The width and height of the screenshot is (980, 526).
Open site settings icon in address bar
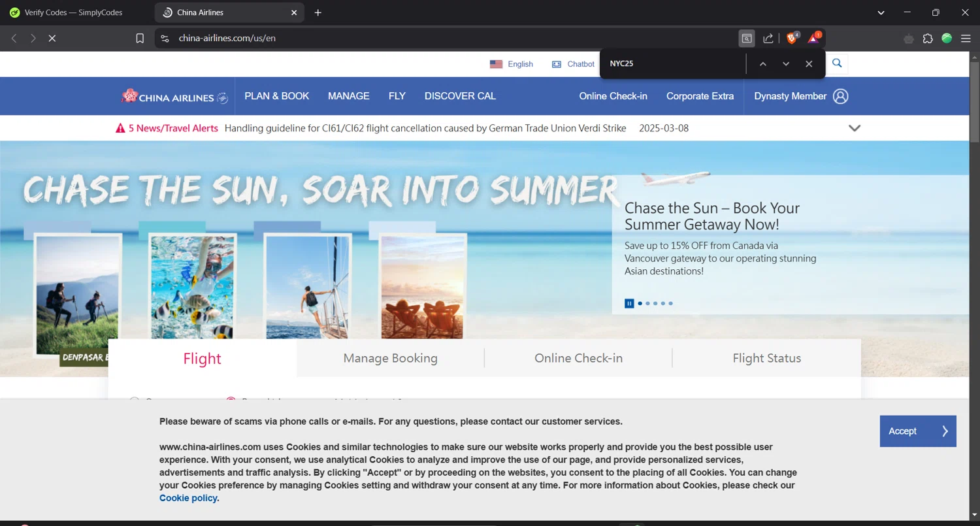[x=165, y=39]
